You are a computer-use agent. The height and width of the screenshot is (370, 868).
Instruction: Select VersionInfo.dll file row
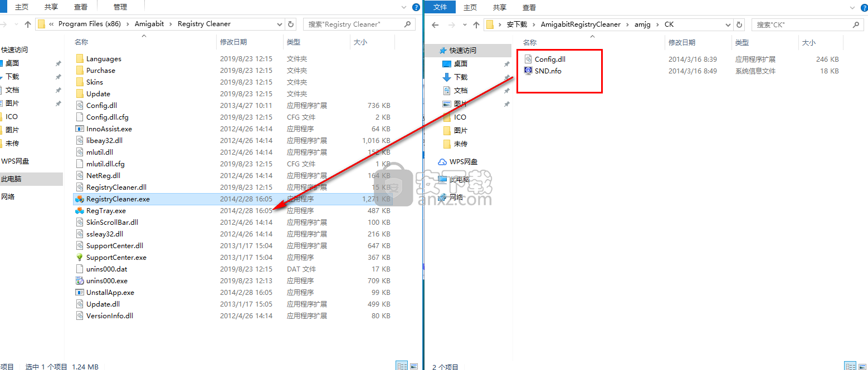click(233, 315)
